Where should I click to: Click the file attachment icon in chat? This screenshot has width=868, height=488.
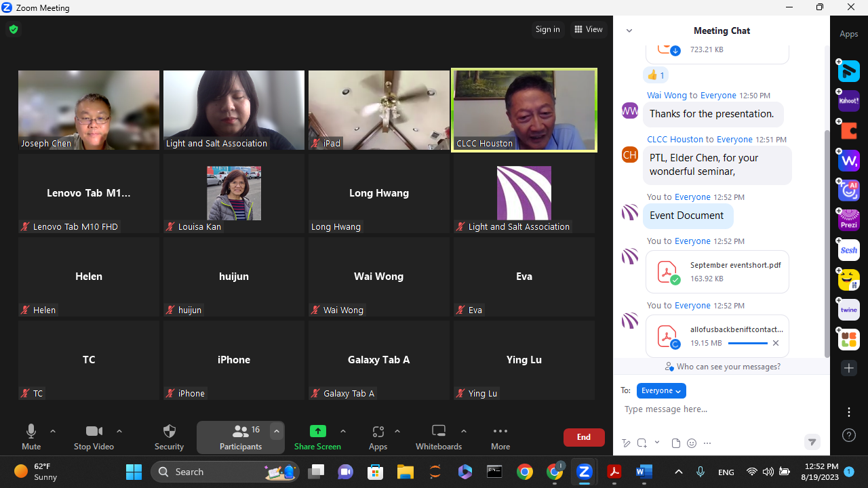(x=675, y=443)
